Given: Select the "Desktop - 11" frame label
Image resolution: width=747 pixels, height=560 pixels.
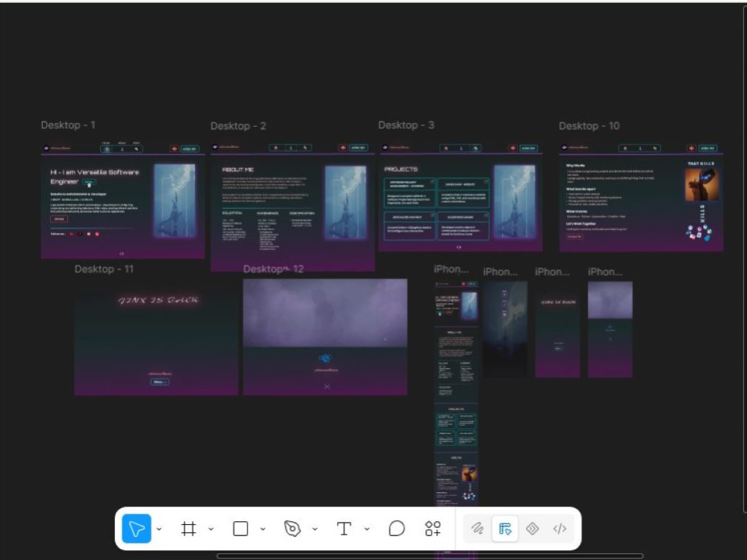Looking at the screenshot, I should 104,269.
